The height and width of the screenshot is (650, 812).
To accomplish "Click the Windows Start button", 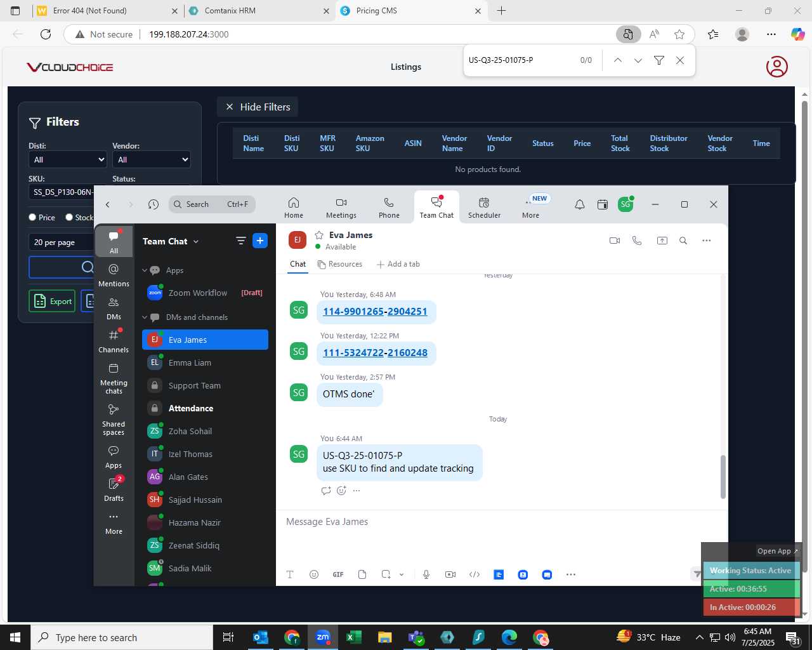I will pyautogui.click(x=15, y=637).
